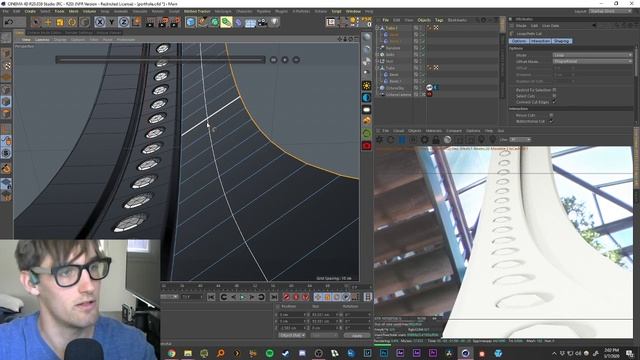Click the timeline layout filmstrip icon

tap(368, 297)
